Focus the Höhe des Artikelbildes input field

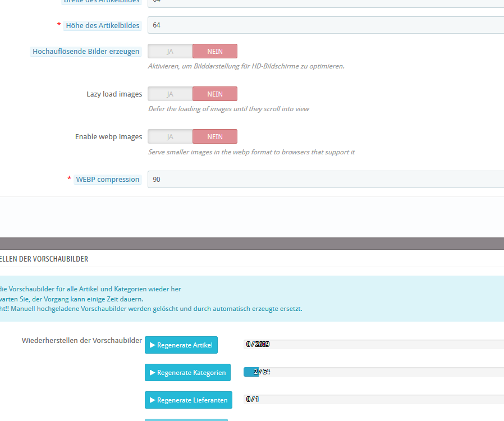pyautogui.click(x=326, y=25)
